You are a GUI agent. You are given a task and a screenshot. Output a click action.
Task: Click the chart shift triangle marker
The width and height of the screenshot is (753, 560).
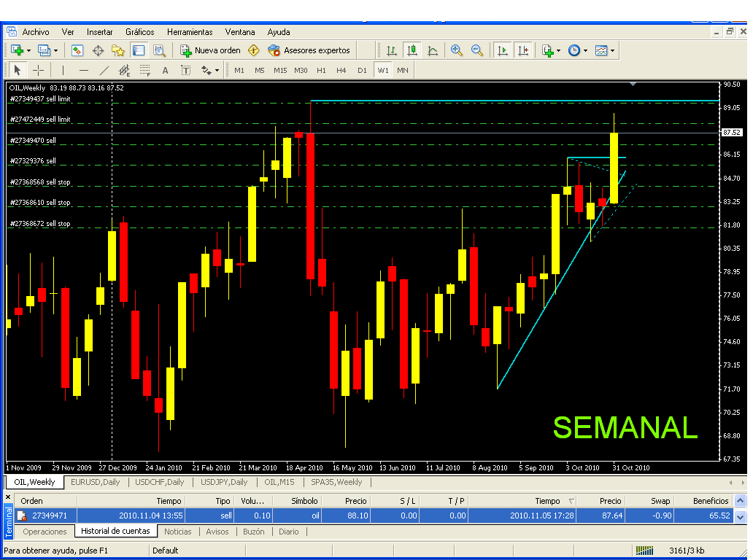coord(633,85)
